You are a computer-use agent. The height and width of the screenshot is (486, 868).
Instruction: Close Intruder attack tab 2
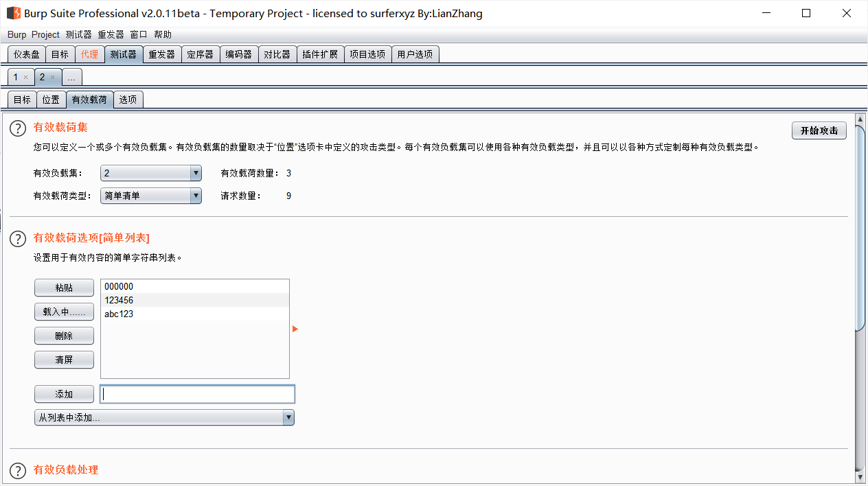pyautogui.click(x=52, y=77)
